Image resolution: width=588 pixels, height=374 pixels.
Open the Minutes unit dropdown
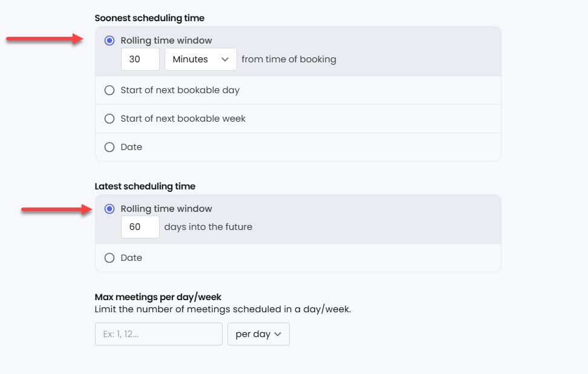pos(200,59)
